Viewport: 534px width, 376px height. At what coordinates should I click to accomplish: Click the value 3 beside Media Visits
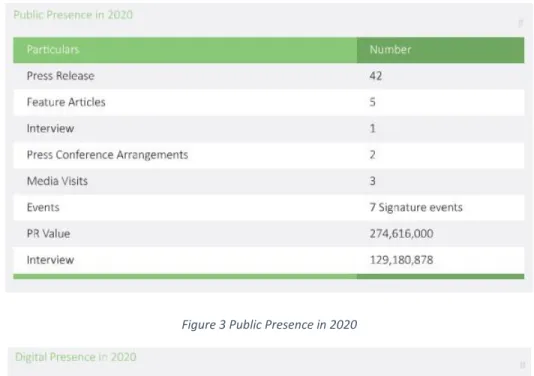pos(373,181)
